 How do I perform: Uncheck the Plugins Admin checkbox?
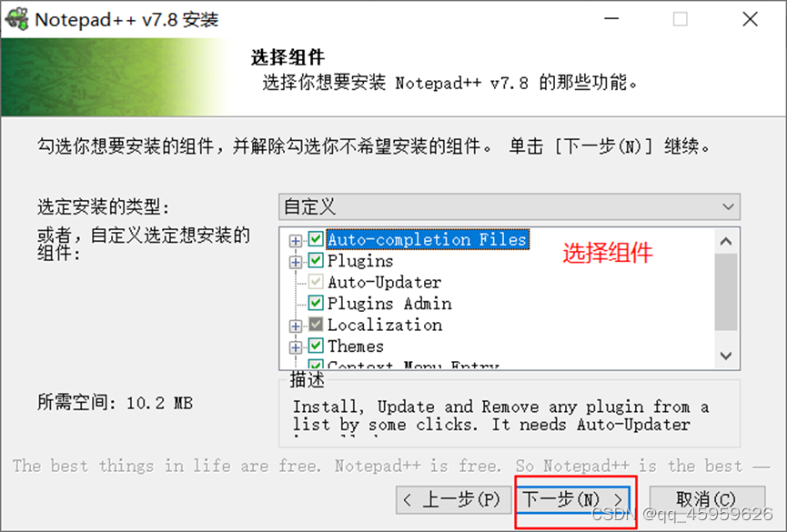tap(315, 303)
